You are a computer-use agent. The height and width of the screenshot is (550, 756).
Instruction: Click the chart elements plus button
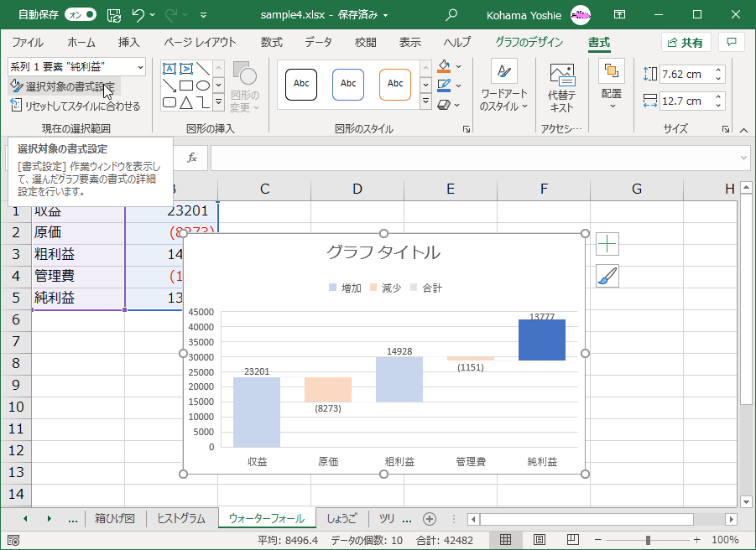point(607,244)
